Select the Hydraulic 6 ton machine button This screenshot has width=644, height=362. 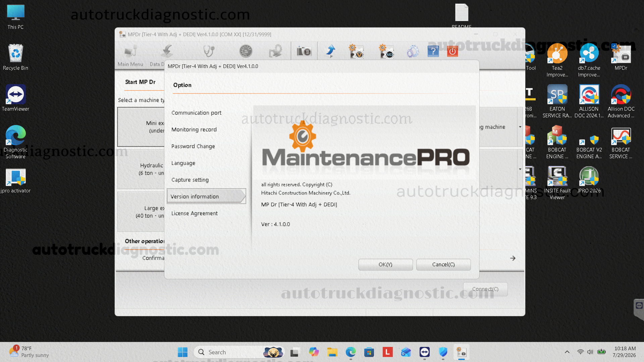coord(141,169)
